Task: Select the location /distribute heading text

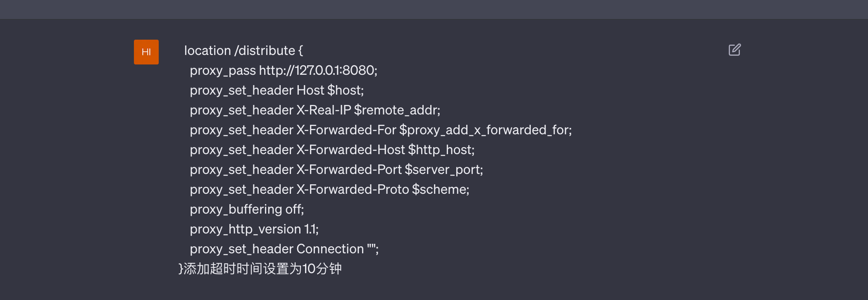Action: pyautogui.click(x=244, y=50)
